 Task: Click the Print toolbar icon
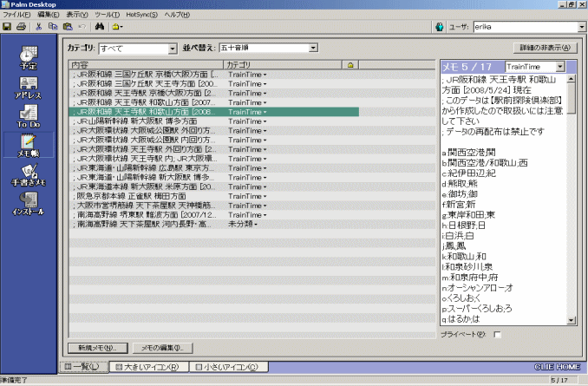[22, 27]
